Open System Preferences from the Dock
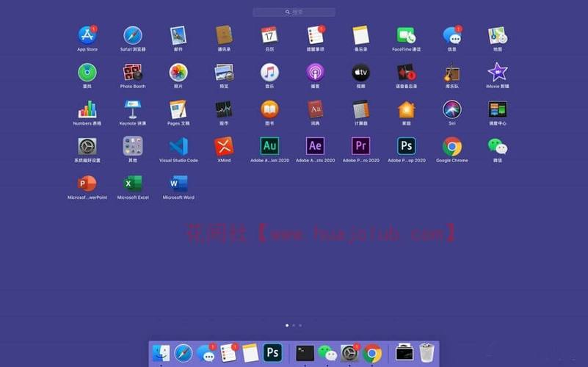The image size is (588, 367). [350, 353]
